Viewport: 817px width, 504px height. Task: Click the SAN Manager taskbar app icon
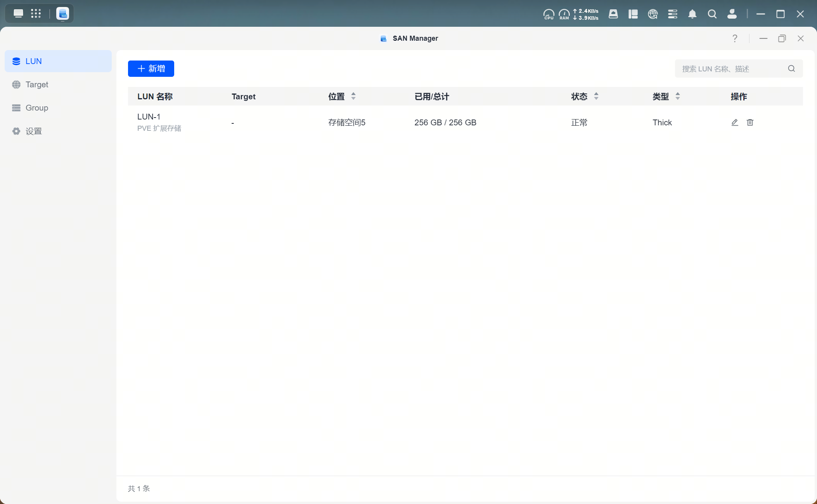tap(62, 14)
